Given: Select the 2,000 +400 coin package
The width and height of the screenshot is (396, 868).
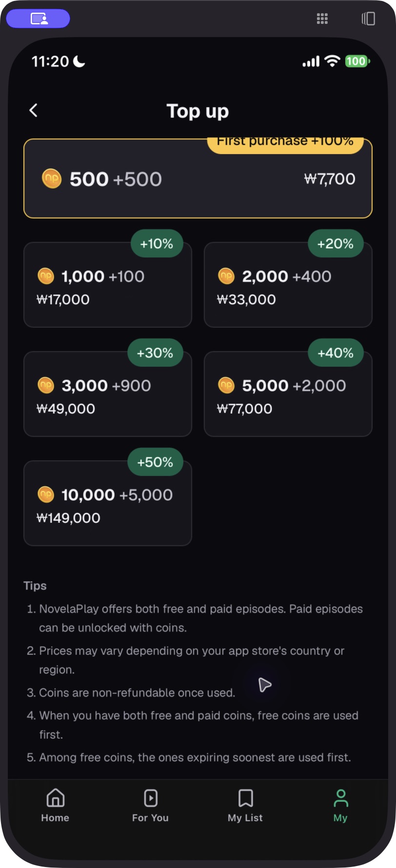Looking at the screenshot, I should pyautogui.click(x=288, y=285).
